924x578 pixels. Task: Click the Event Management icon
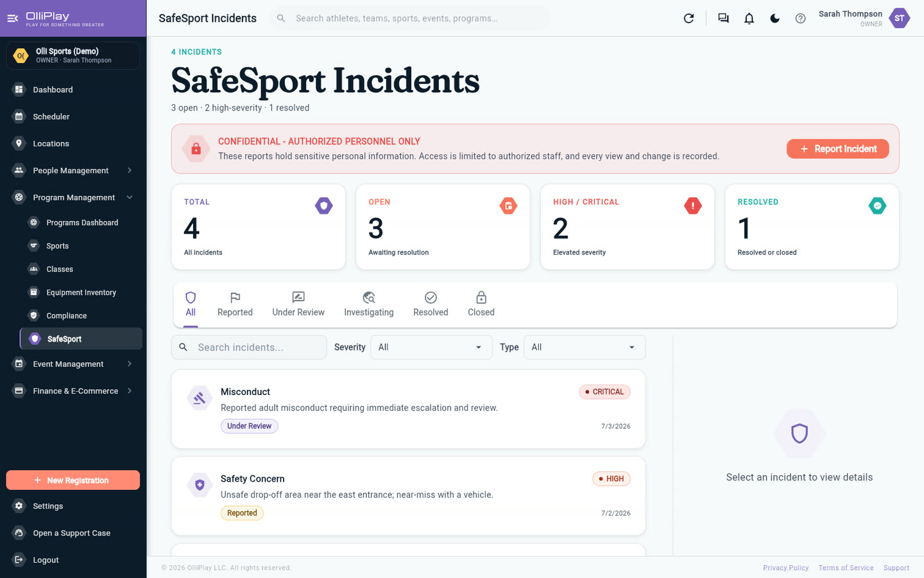[19, 363]
